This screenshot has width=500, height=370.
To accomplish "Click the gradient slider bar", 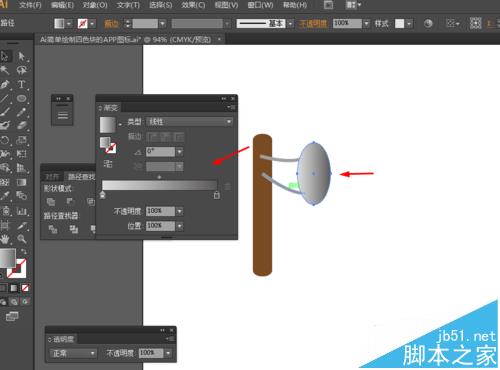I will [x=159, y=185].
